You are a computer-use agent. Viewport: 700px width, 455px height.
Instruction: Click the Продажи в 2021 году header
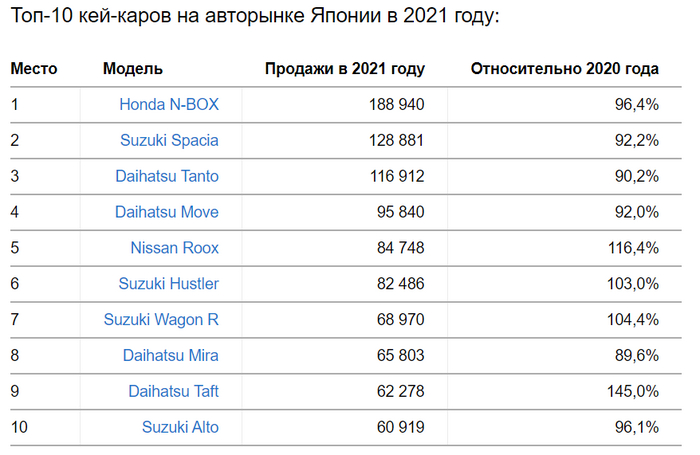[x=344, y=69]
